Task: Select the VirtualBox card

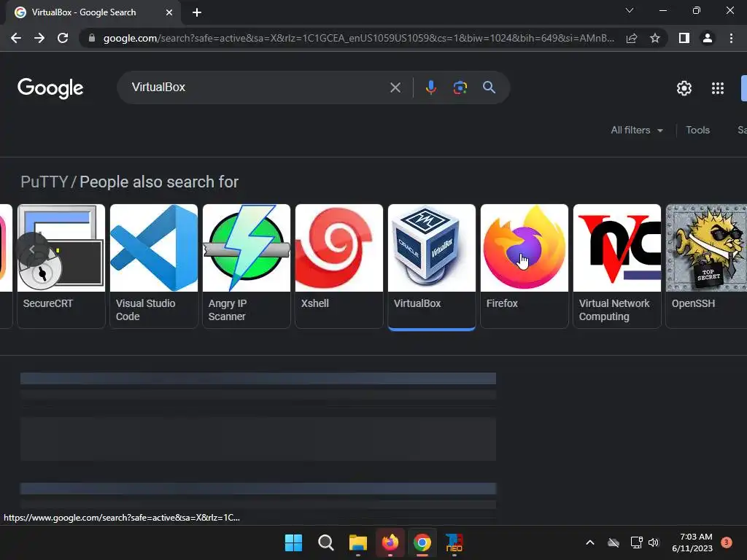Action: 432,266
